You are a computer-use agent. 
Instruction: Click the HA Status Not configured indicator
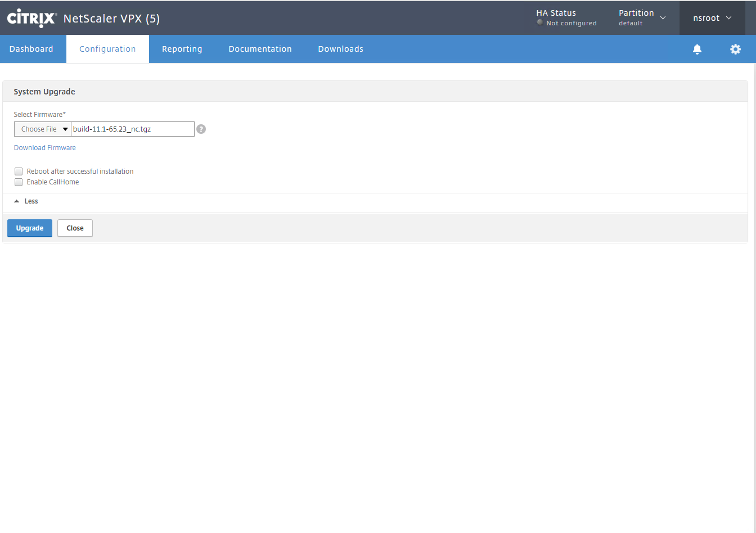(566, 18)
